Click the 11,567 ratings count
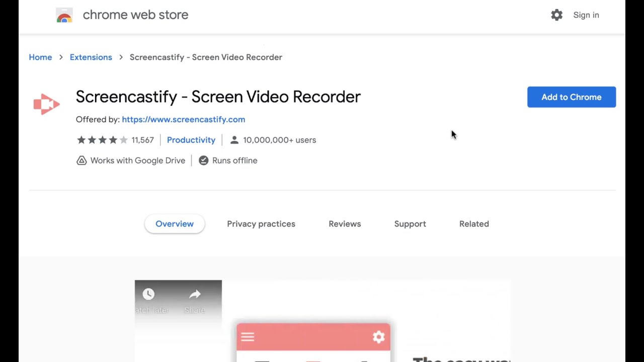 pyautogui.click(x=142, y=140)
